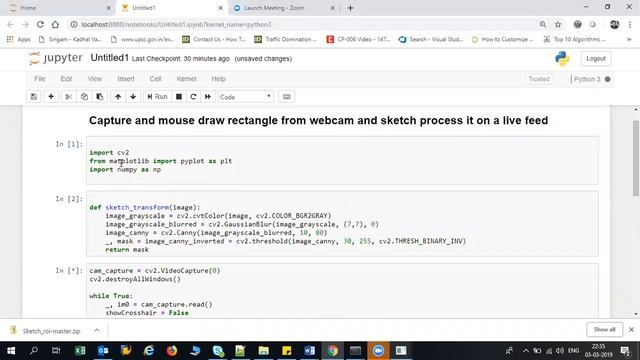Viewport: 640px width, 360px height.
Task: Bookmark this page with the star icon
Action: click(558, 24)
